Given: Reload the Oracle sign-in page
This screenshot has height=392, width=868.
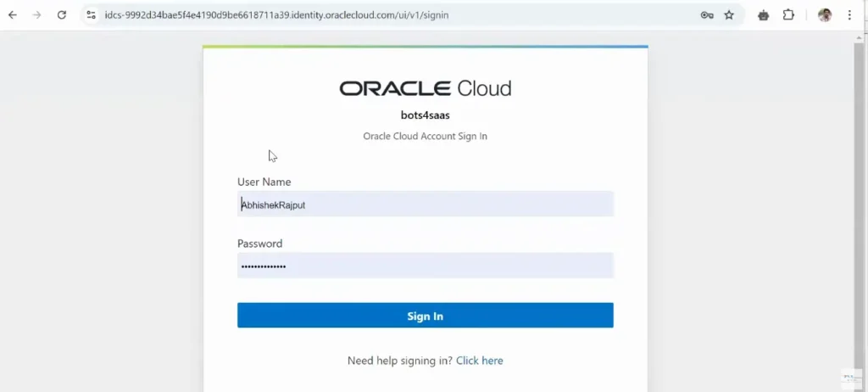Looking at the screenshot, I should pos(61,15).
